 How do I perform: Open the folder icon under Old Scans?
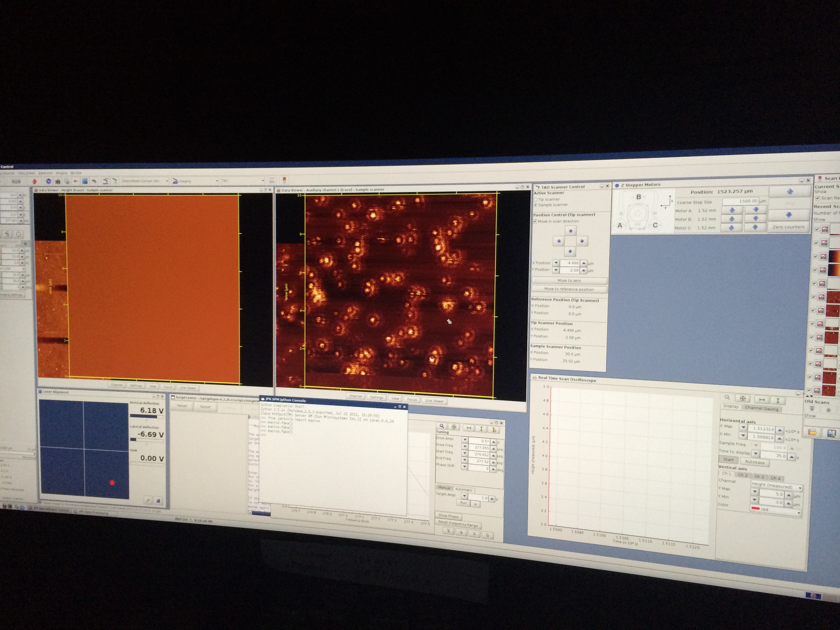pyautogui.click(x=812, y=432)
